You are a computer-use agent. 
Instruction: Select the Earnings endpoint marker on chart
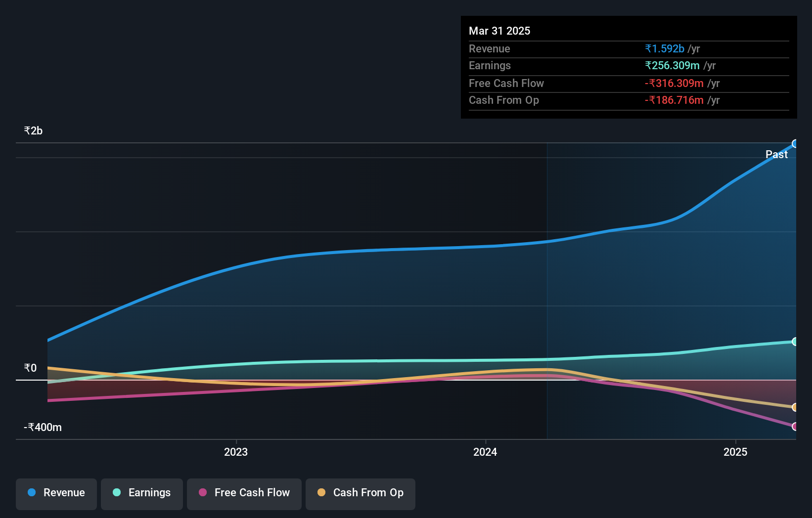(x=795, y=342)
